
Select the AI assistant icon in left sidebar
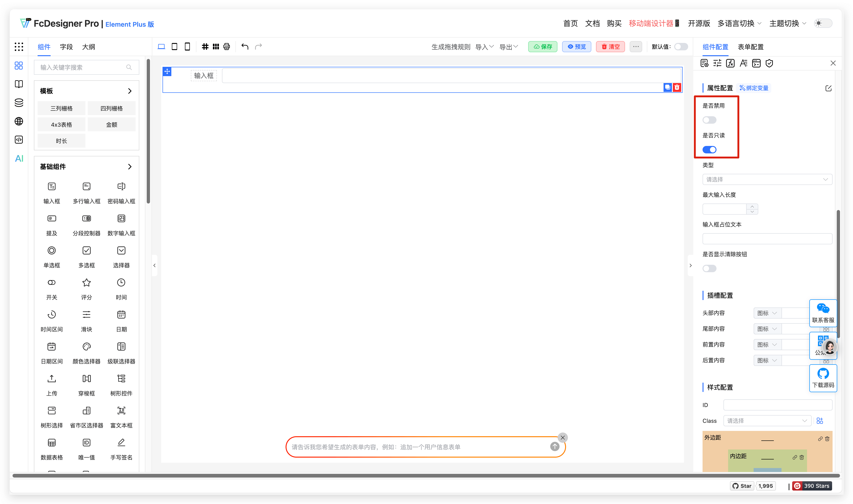[19, 158]
